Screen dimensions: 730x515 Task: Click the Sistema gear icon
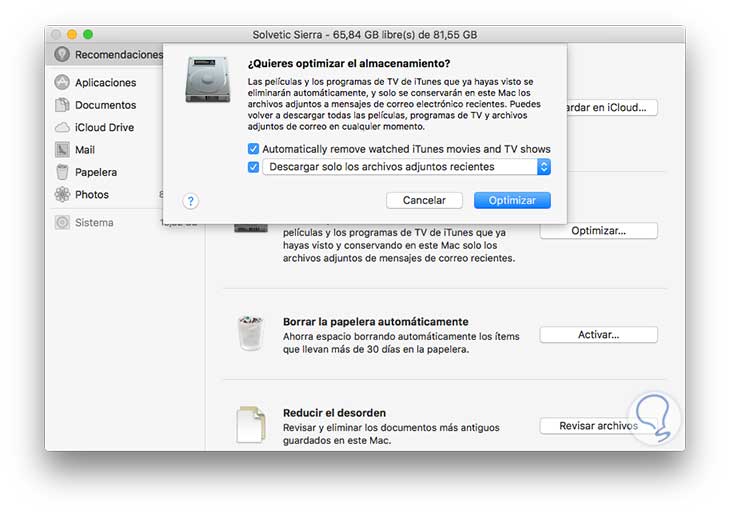pos(62,222)
